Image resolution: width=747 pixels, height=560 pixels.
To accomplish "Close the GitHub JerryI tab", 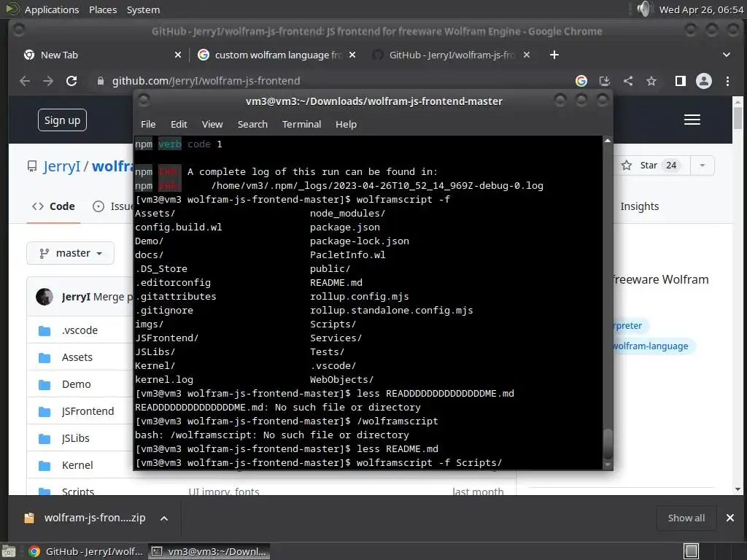I will (527, 55).
